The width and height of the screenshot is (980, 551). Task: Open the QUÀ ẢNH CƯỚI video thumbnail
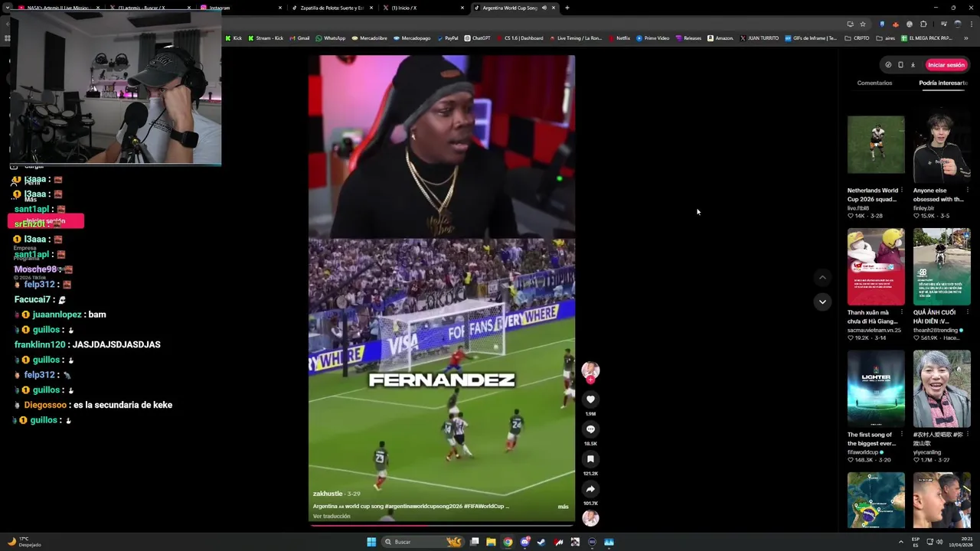(x=942, y=266)
